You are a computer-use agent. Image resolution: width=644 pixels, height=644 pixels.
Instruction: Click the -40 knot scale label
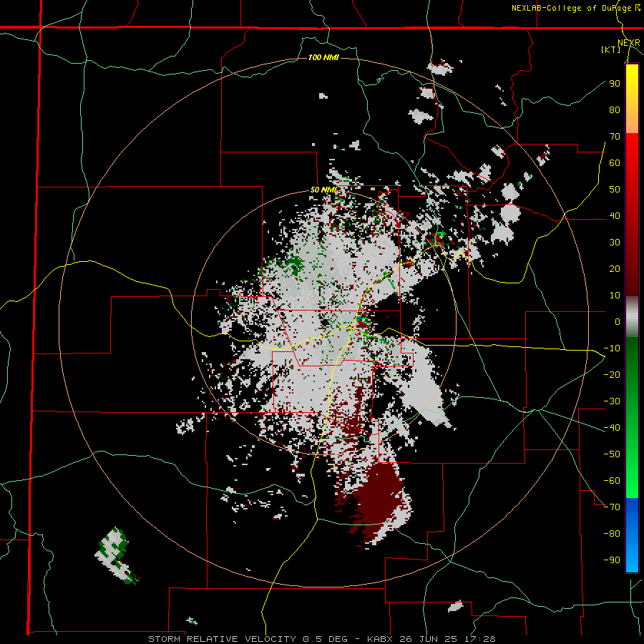click(x=612, y=428)
